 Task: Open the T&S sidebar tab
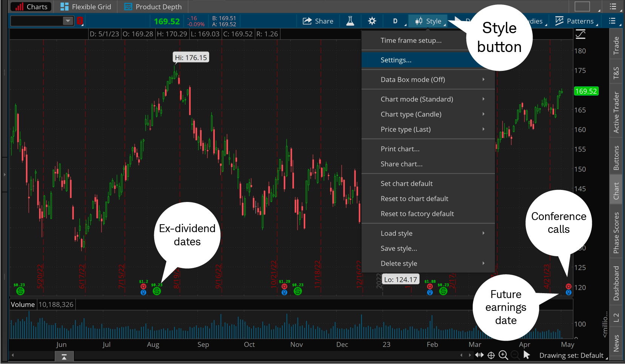click(616, 73)
